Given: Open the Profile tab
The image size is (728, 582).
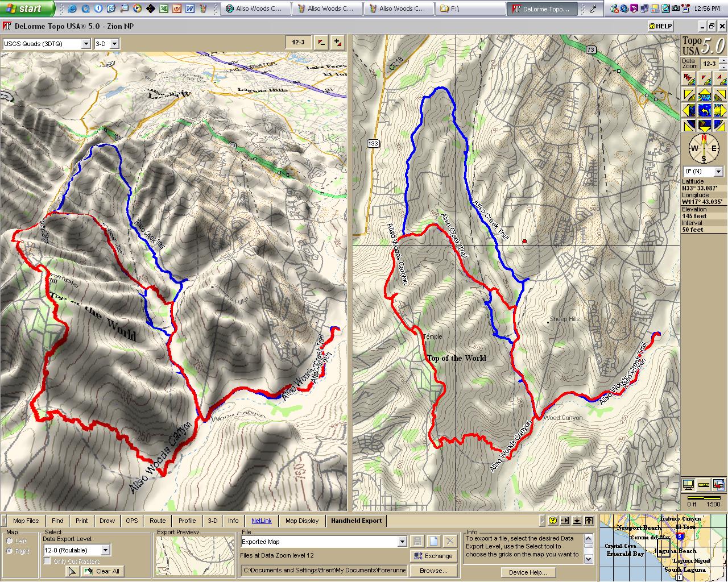Looking at the screenshot, I should click(187, 521).
